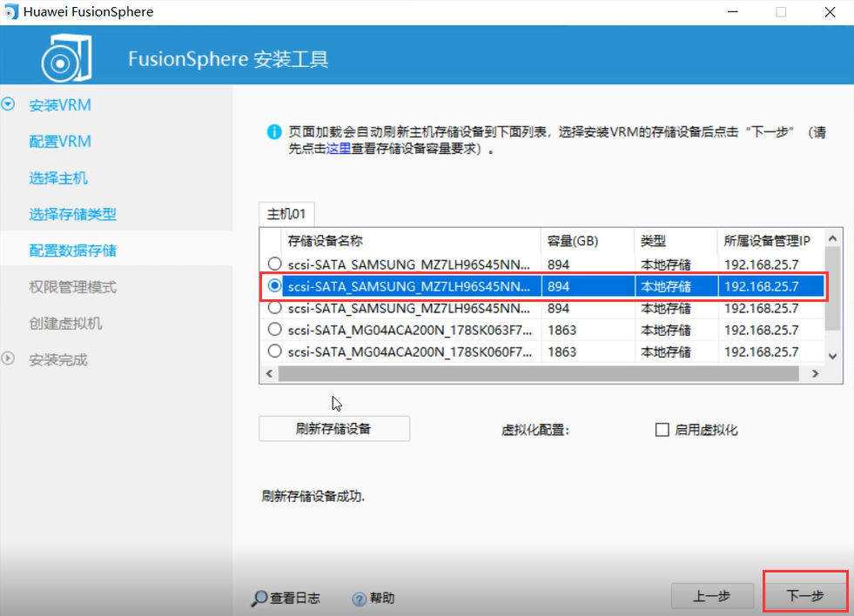Screen dimensions: 854x616
Task: Click the 刷新存储设备 button
Action: [334, 429]
